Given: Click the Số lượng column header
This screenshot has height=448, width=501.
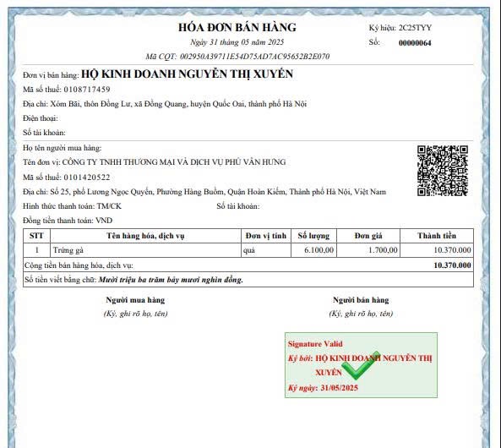Looking at the screenshot, I should (313, 236).
